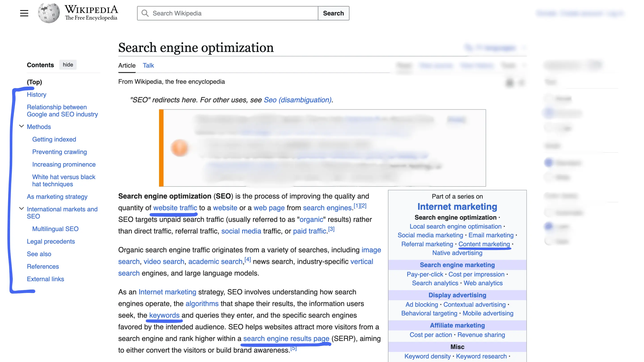
Task: Collapse International markets and SEO chevron
Action: click(21, 209)
